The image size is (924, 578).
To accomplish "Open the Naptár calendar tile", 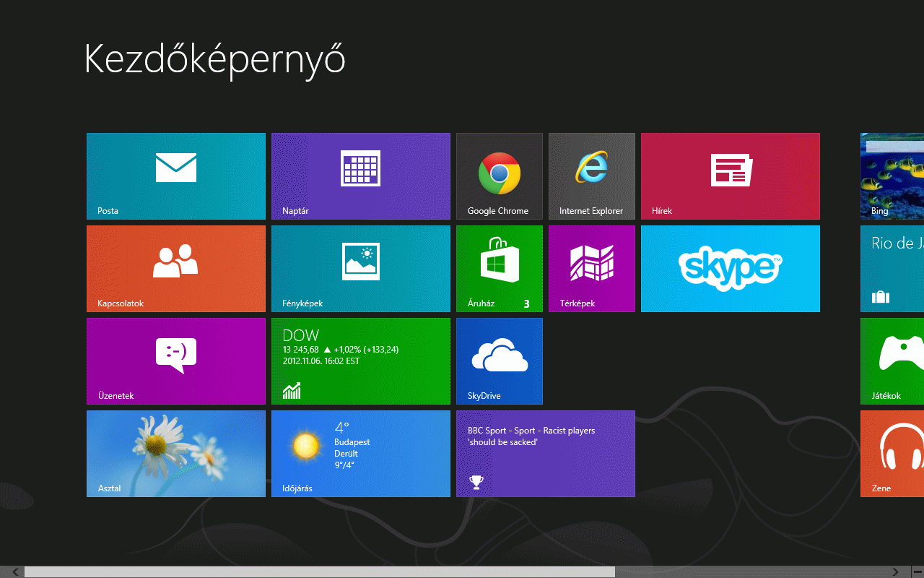I will point(361,176).
